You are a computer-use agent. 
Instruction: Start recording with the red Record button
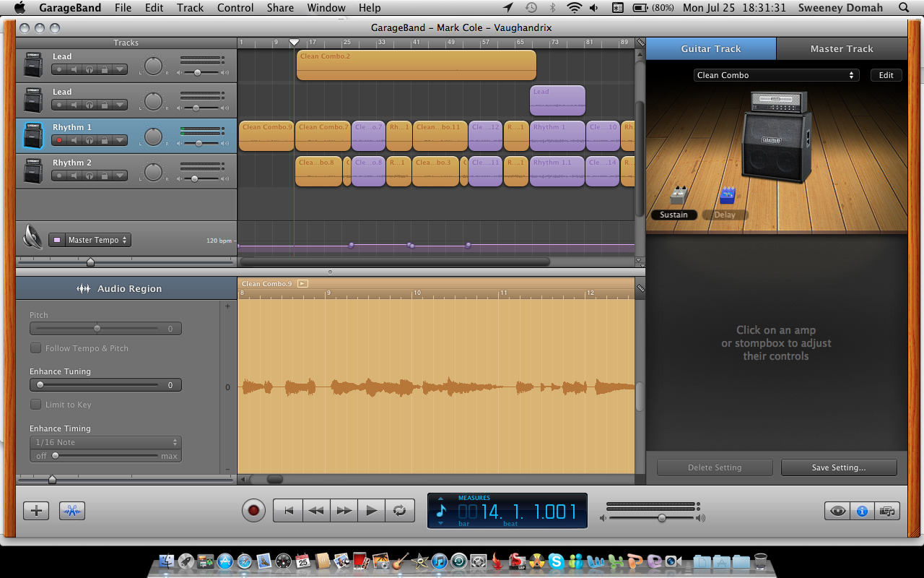[253, 510]
